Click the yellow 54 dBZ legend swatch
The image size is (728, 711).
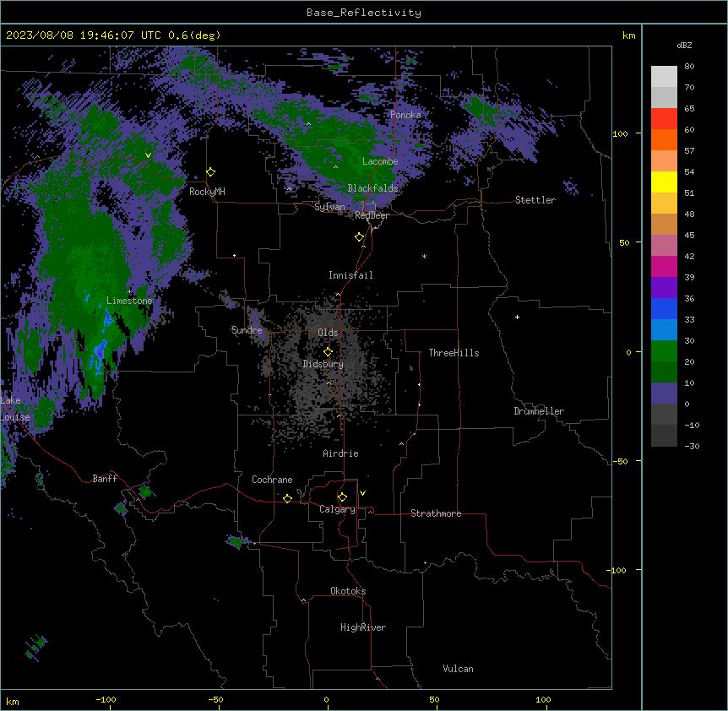(x=664, y=182)
